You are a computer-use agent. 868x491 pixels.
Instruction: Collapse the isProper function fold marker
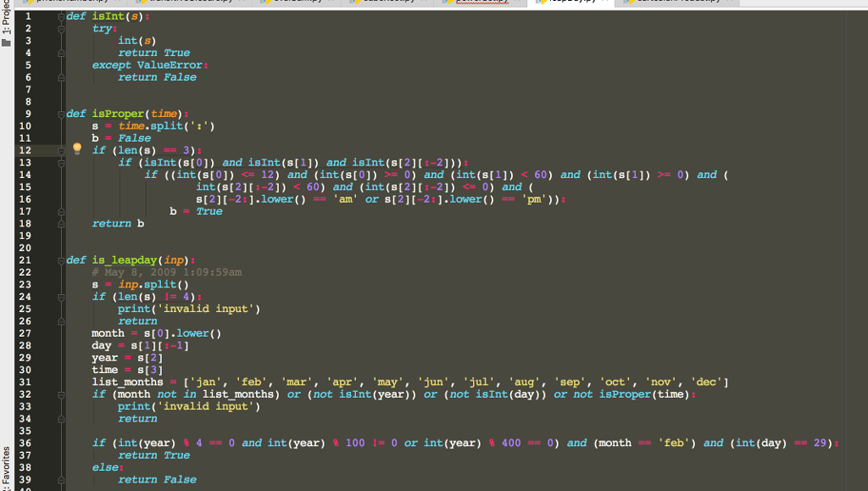pyautogui.click(x=61, y=114)
